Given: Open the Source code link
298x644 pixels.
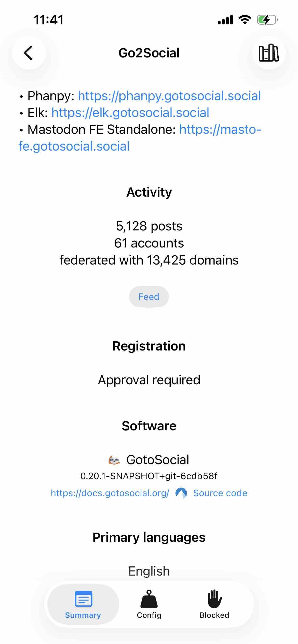Looking at the screenshot, I should pyautogui.click(x=220, y=493).
